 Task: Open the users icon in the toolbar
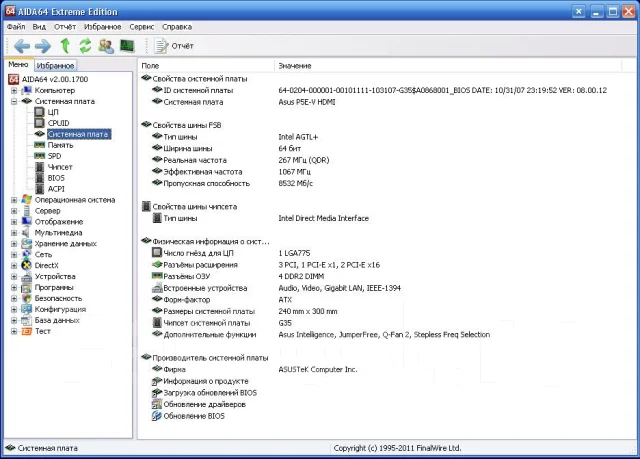coord(106,46)
